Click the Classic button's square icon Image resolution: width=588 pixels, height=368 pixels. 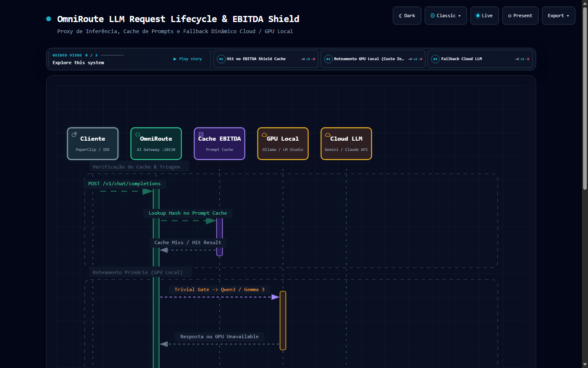point(433,16)
